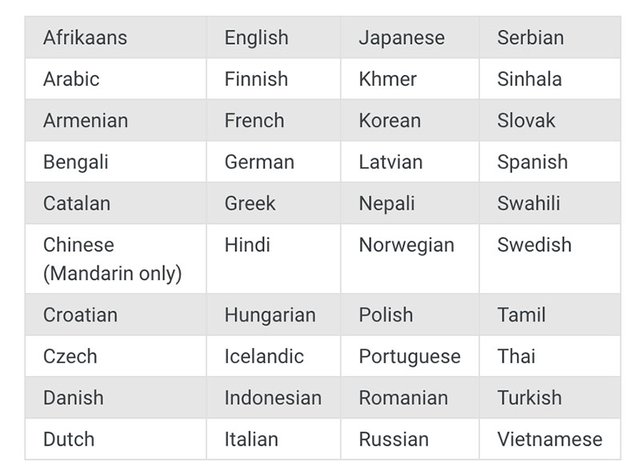The image size is (640, 476).
Task: Click the Thai table entry
Action: [x=516, y=356]
